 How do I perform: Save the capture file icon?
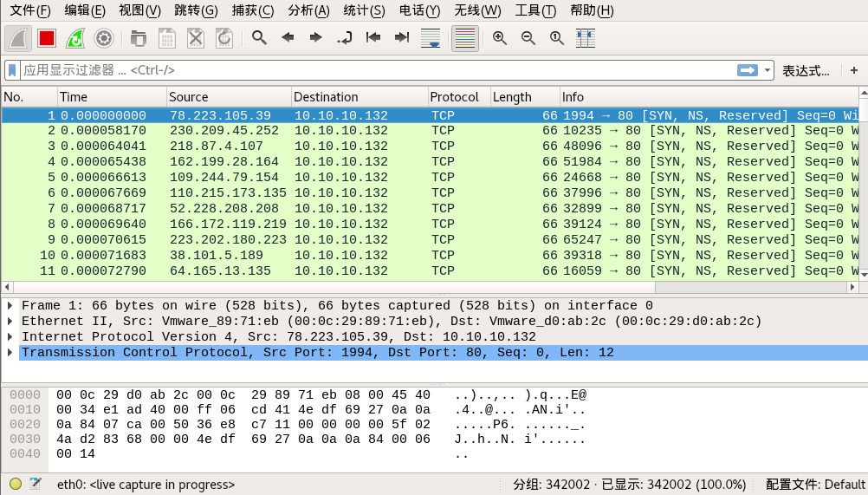point(166,38)
